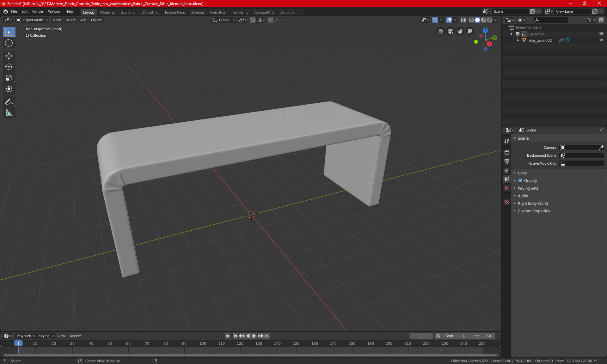Click the X axis on navigation gizmo
Screen dimensions: 607x364
click(489, 44)
